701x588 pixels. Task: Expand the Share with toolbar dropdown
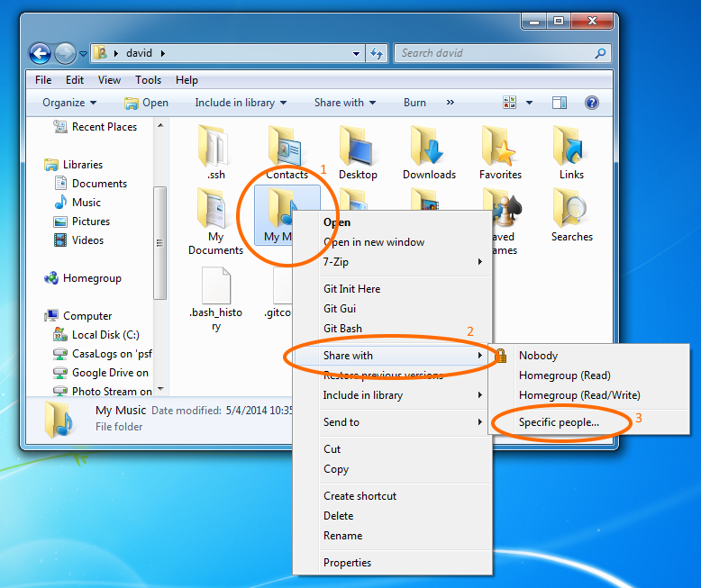click(345, 103)
